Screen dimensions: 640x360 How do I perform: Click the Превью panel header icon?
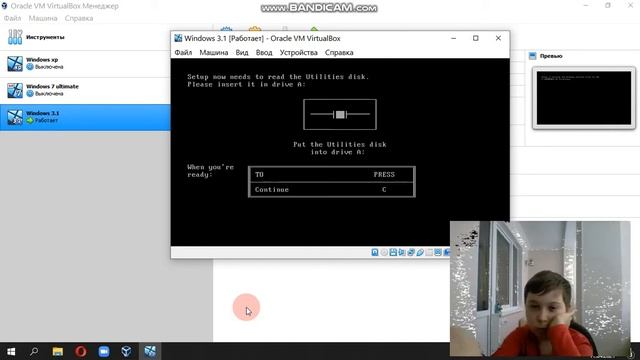coord(532,56)
